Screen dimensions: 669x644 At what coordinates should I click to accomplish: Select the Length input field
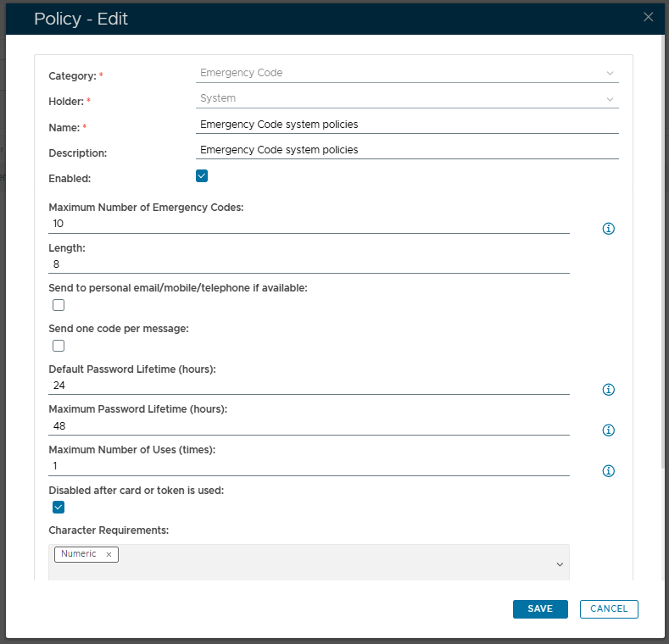309,264
